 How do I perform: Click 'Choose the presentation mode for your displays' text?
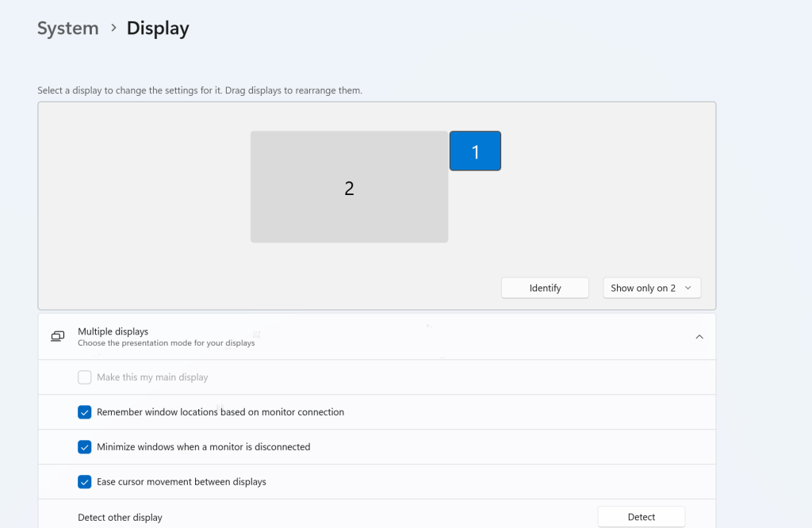tap(167, 342)
